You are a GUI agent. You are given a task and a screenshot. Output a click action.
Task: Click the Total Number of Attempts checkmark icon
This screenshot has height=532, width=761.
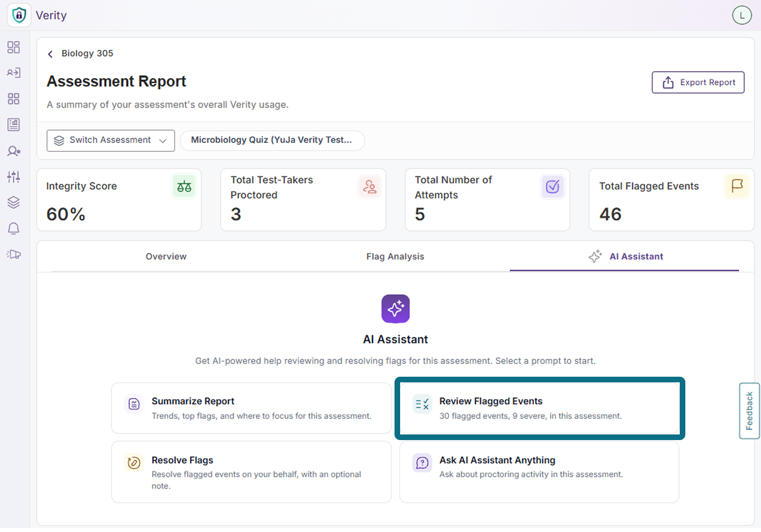pos(553,186)
